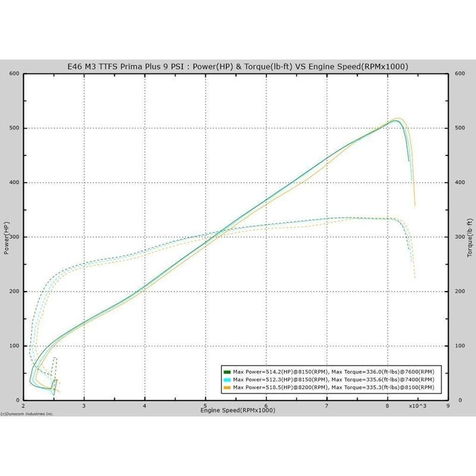The height and width of the screenshot is (476, 476).
Task: Click the Torque(lb·ft) right axis label
Action: (470, 237)
